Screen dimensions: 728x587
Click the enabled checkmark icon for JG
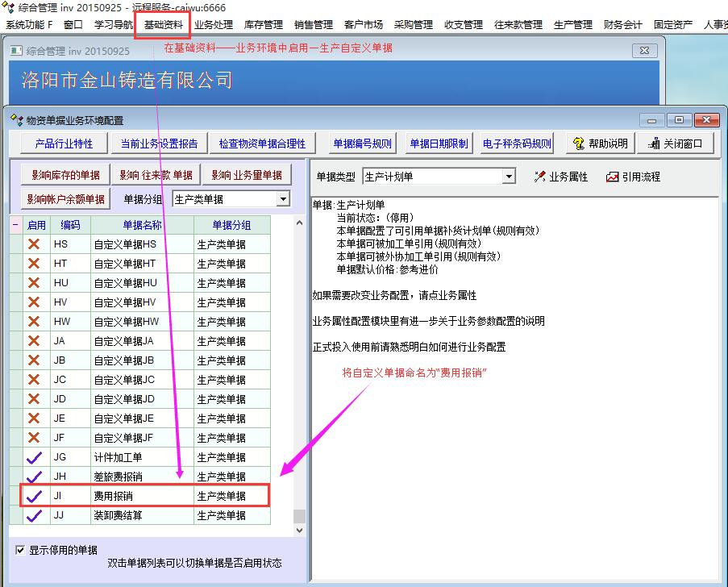[34, 457]
